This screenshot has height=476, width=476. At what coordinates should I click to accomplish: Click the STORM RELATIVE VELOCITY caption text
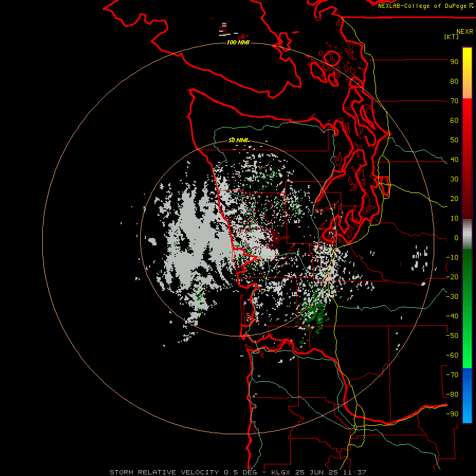164,472
